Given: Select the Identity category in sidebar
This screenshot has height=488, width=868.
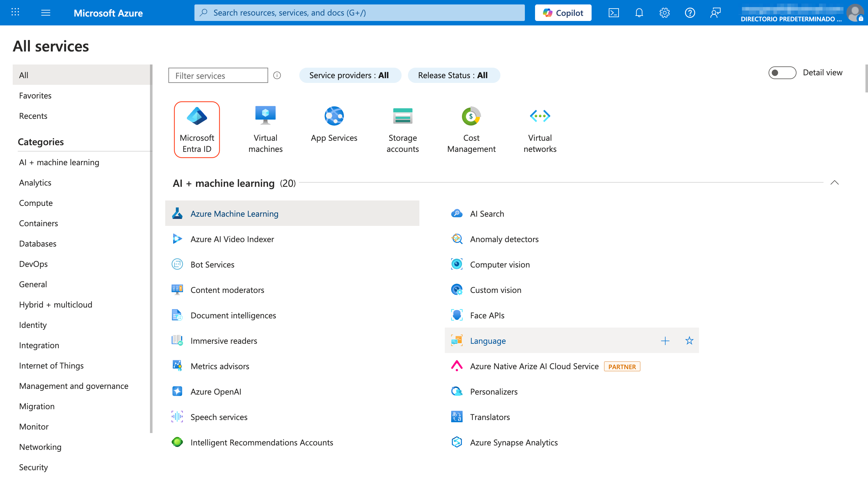Looking at the screenshot, I should [x=33, y=325].
